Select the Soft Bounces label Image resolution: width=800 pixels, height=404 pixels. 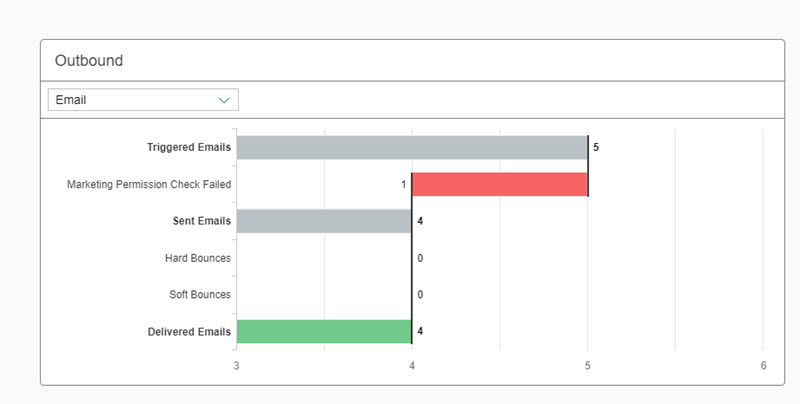[199, 295]
